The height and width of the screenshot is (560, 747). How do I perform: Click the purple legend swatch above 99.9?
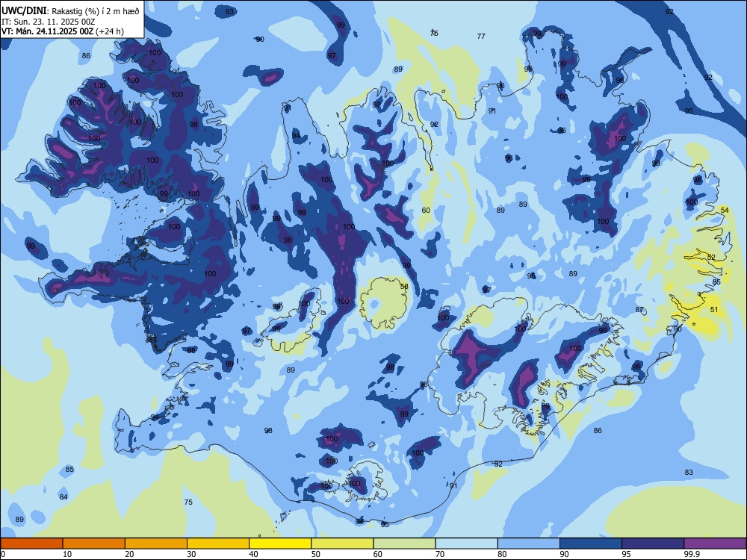click(x=715, y=544)
